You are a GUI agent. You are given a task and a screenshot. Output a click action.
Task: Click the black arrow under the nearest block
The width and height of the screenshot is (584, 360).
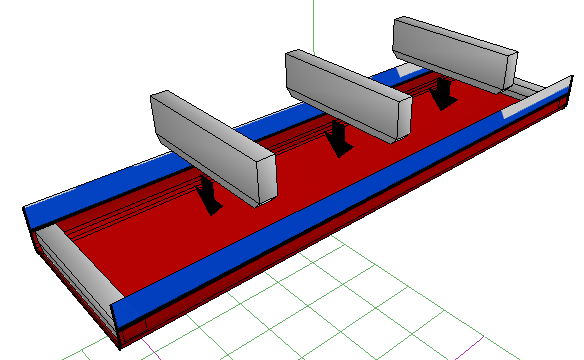209,195
